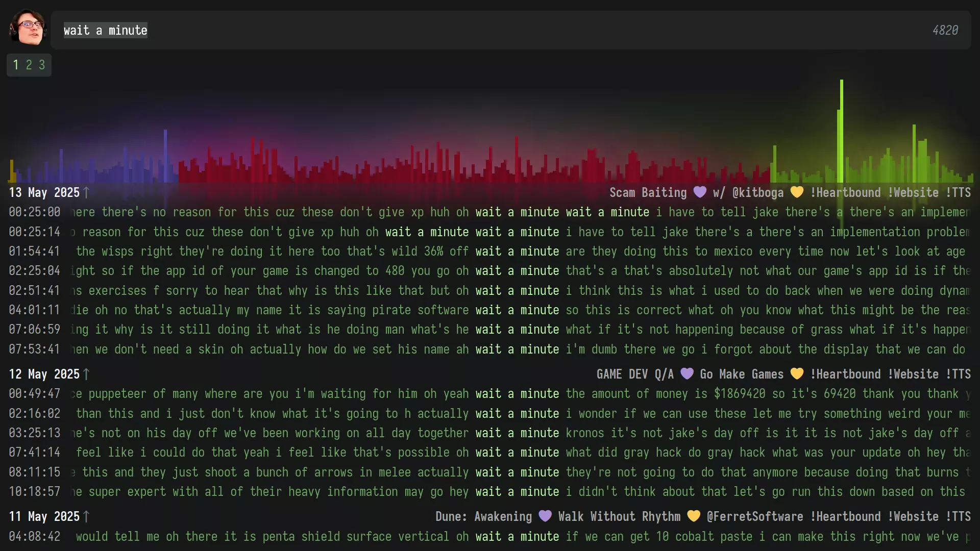This screenshot has height=551, width=980.
Task: Jump to timestamp 02:51:41
Action: (x=34, y=290)
